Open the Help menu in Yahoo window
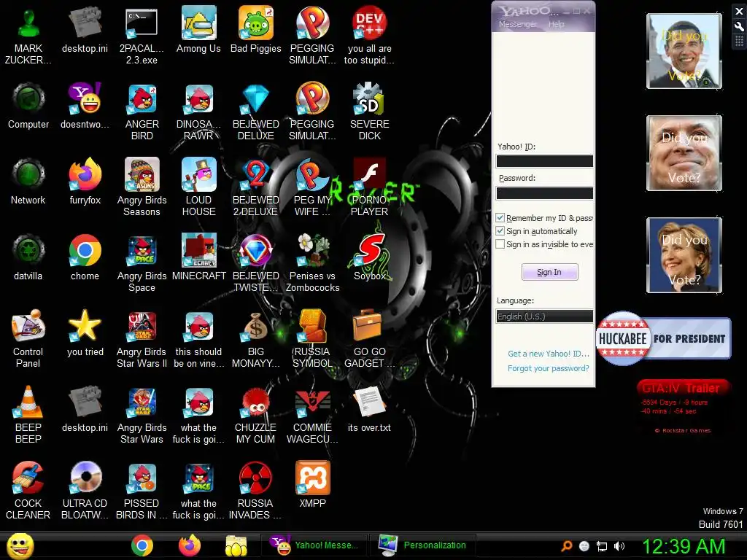 click(x=556, y=24)
